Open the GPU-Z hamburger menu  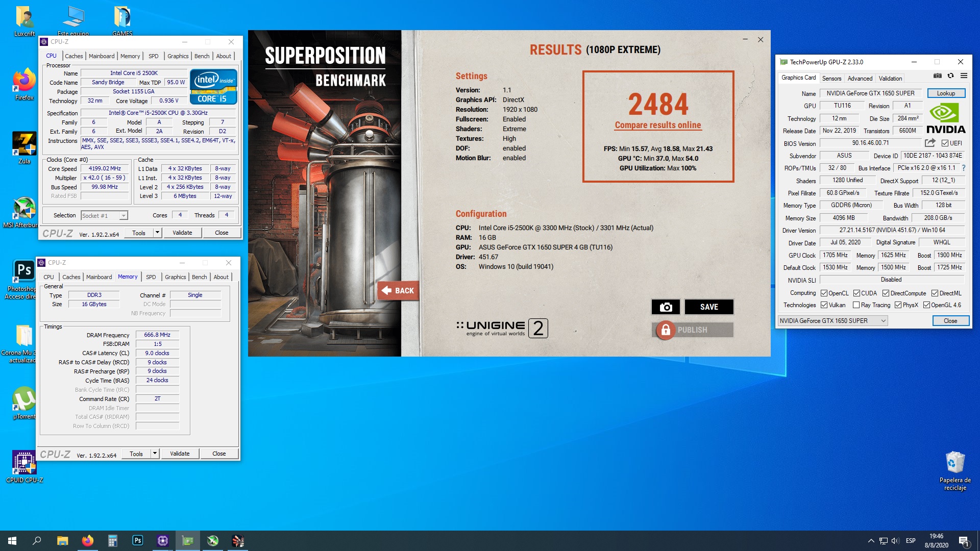coord(964,76)
